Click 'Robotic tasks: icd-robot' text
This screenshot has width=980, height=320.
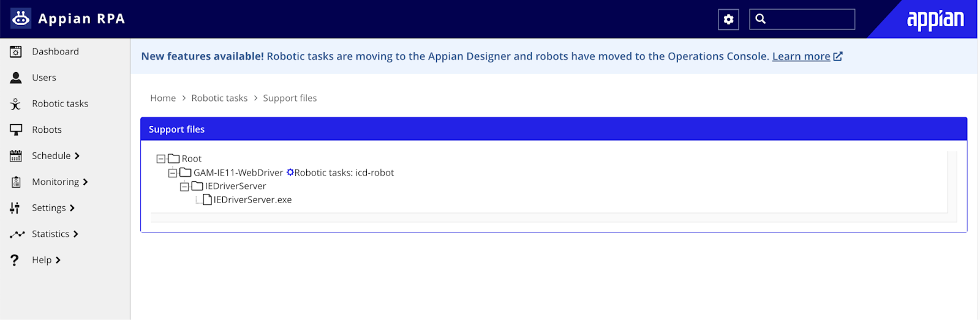click(344, 173)
